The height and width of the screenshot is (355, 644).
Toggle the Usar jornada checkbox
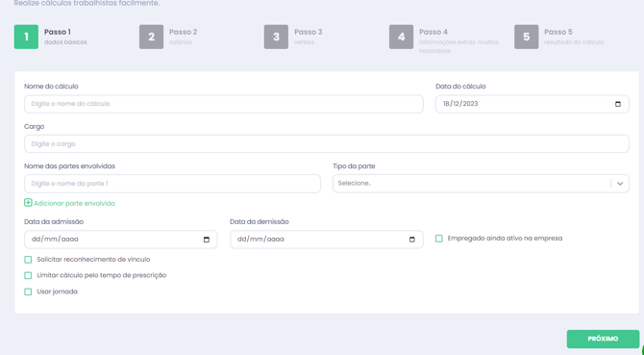28,292
